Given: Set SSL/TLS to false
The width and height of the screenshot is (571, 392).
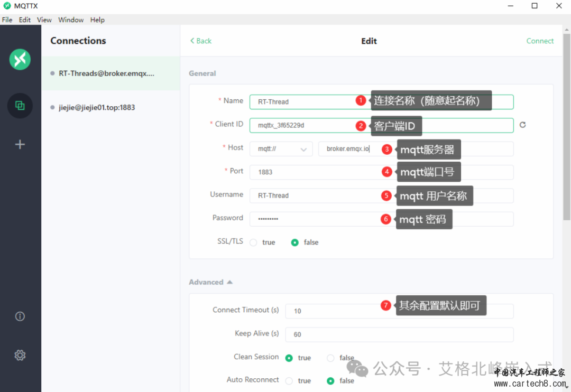Looking at the screenshot, I should pyautogui.click(x=294, y=242).
